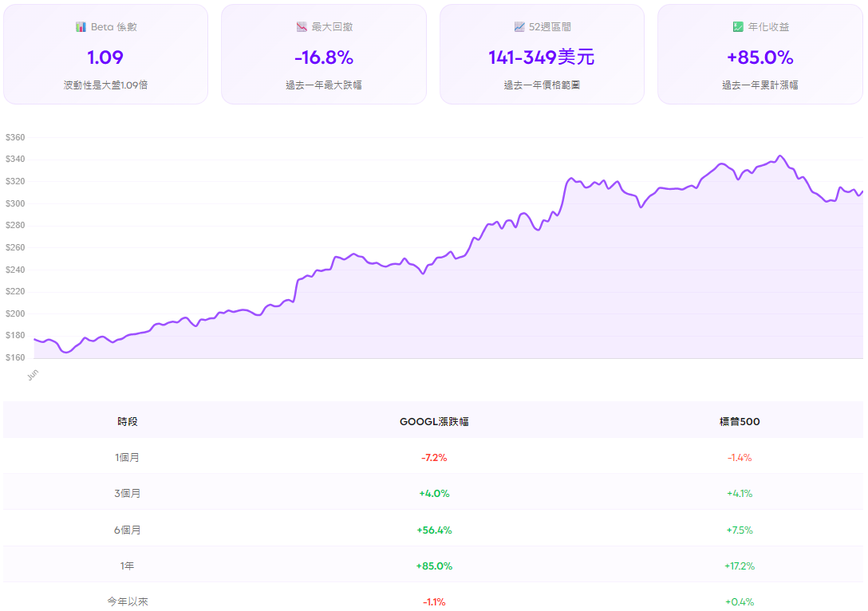Open the 年化收益 card details
Viewport: 868px width, 611px height.
[759, 54]
